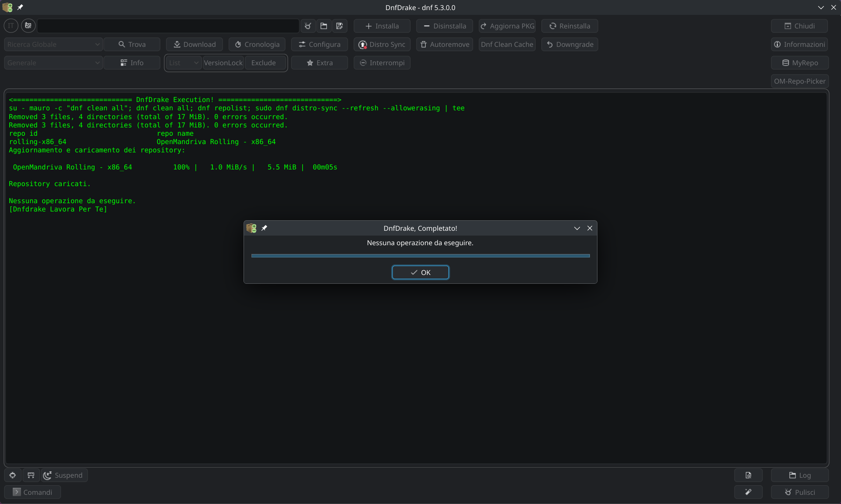
Task: Click the VersionLock option
Action: (x=223, y=63)
